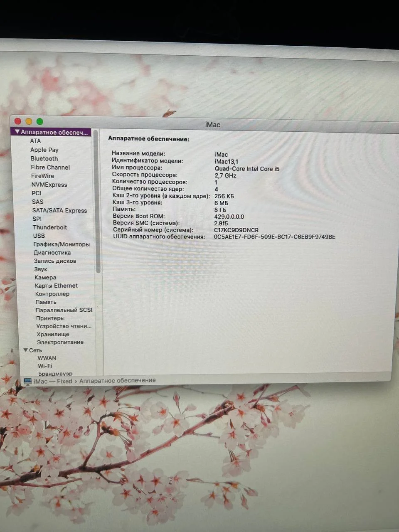Open SATA/SATA Express entry
399x532 pixels.
tap(60, 210)
